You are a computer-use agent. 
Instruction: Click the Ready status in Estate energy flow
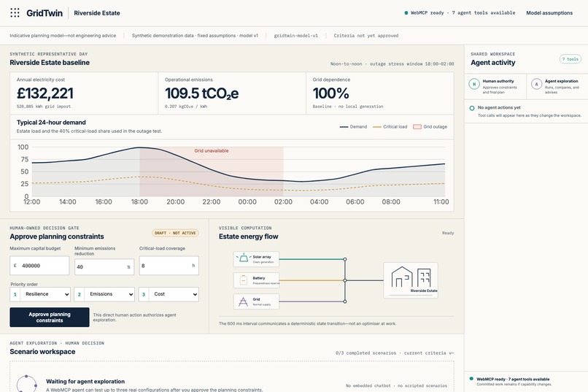point(448,233)
